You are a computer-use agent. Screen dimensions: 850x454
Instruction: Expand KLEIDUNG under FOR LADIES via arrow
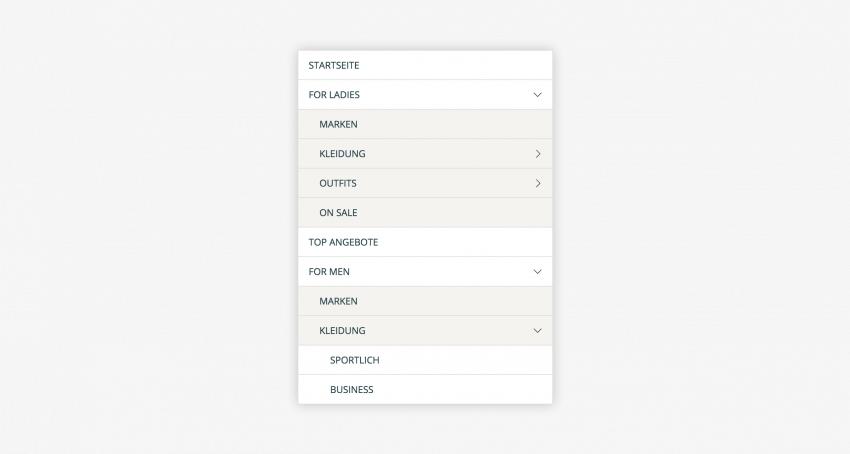point(537,154)
